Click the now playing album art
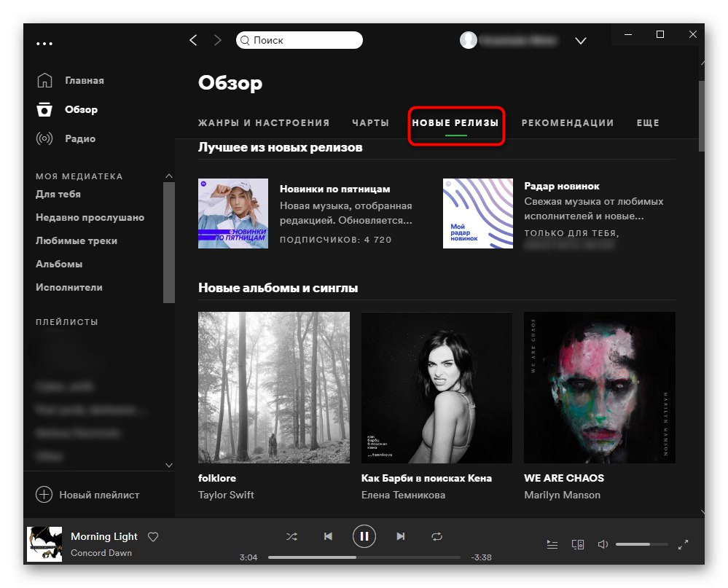The width and height of the screenshot is (728, 588). click(44, 544)
